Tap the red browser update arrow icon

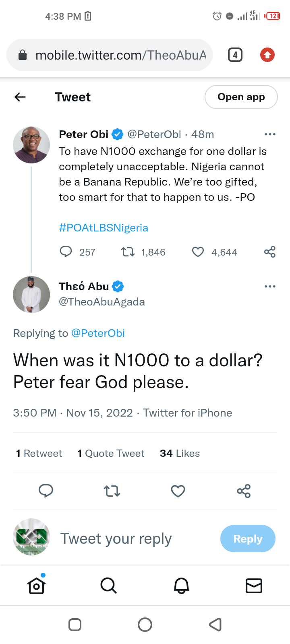pyautogui.click(x=267, y=55)
